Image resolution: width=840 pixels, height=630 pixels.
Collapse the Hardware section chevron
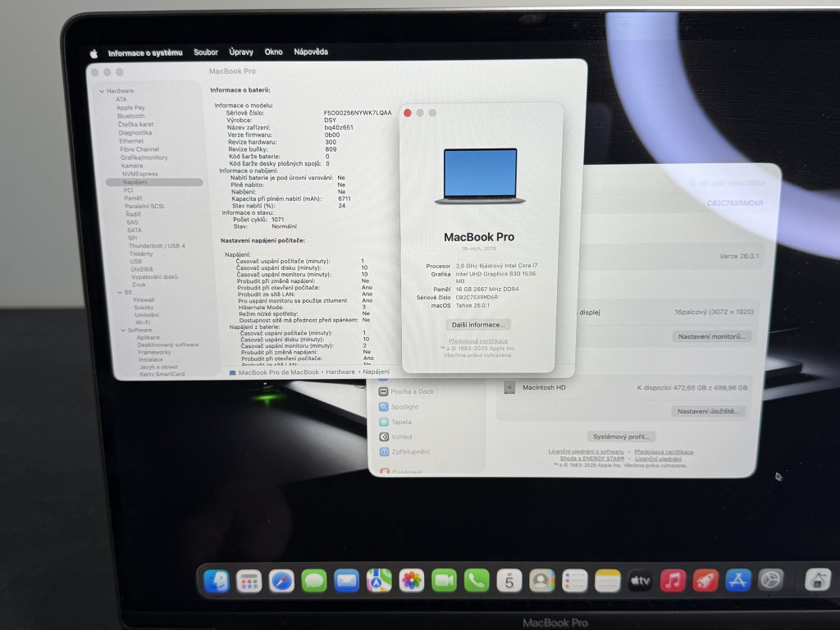101,91
